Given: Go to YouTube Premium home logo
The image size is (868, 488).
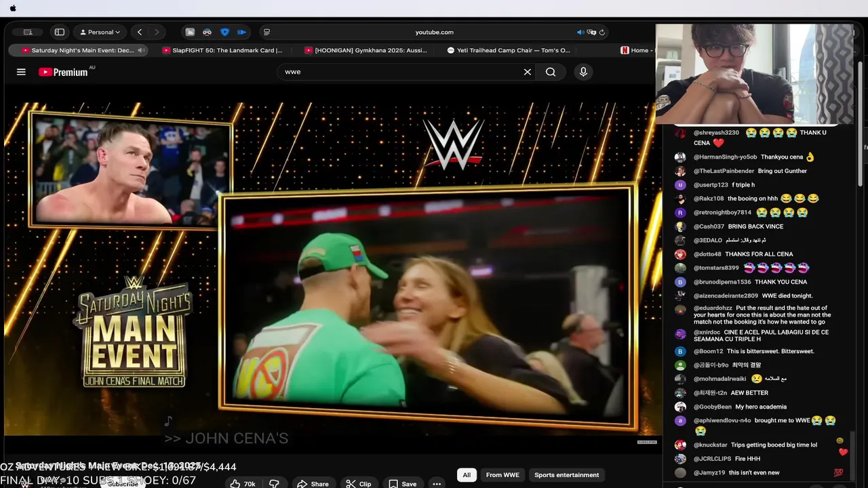Looking at the screenshot, I should click(x=64, y=72).
